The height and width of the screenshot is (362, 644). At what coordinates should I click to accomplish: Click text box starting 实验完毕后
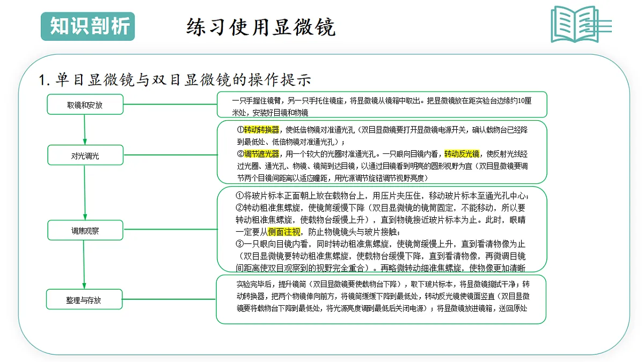click(381, 299)
